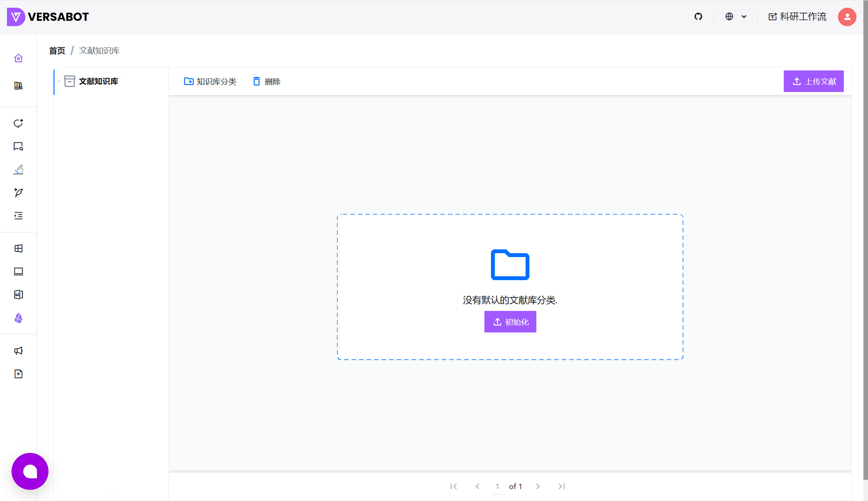The width and height of the screenshot is (868, 501).
Task: Click the page number input field
Action: click(497, 486)
